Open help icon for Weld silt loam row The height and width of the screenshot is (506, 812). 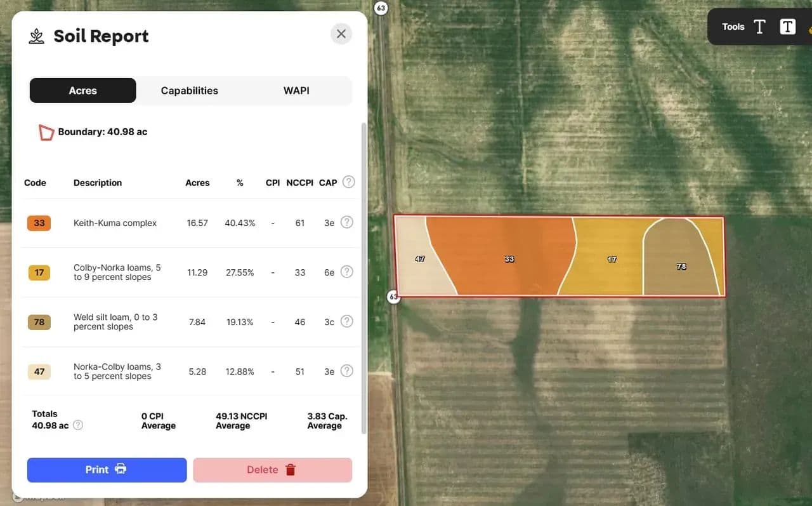tap(346, 321)
